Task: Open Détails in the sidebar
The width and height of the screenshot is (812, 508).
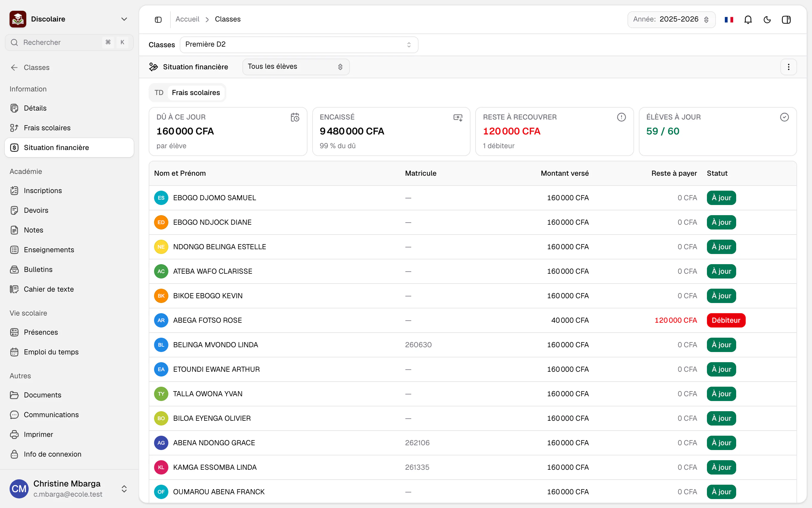Action: [69, 108]
